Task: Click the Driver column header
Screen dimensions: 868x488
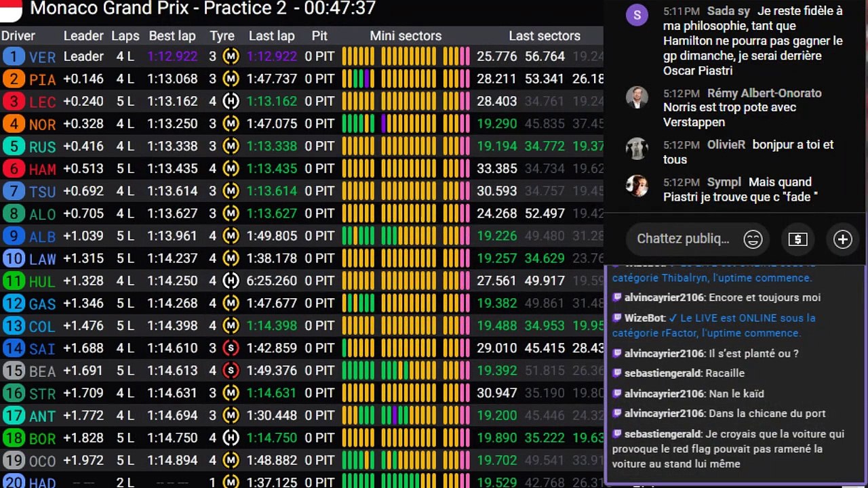Action: pos(18,36)
